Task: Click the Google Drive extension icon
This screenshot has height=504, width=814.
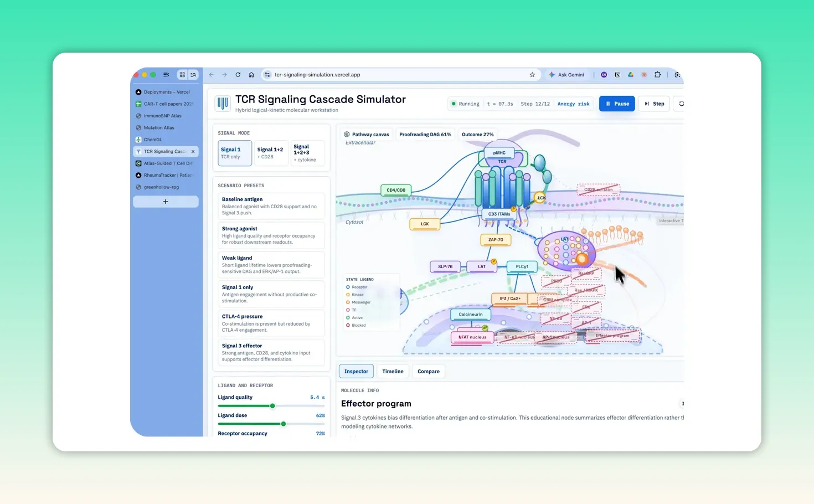Action: [631, 75]
